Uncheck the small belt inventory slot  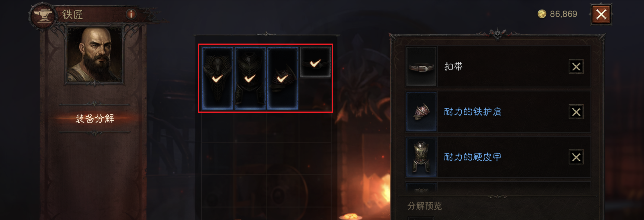coord(315,62)
